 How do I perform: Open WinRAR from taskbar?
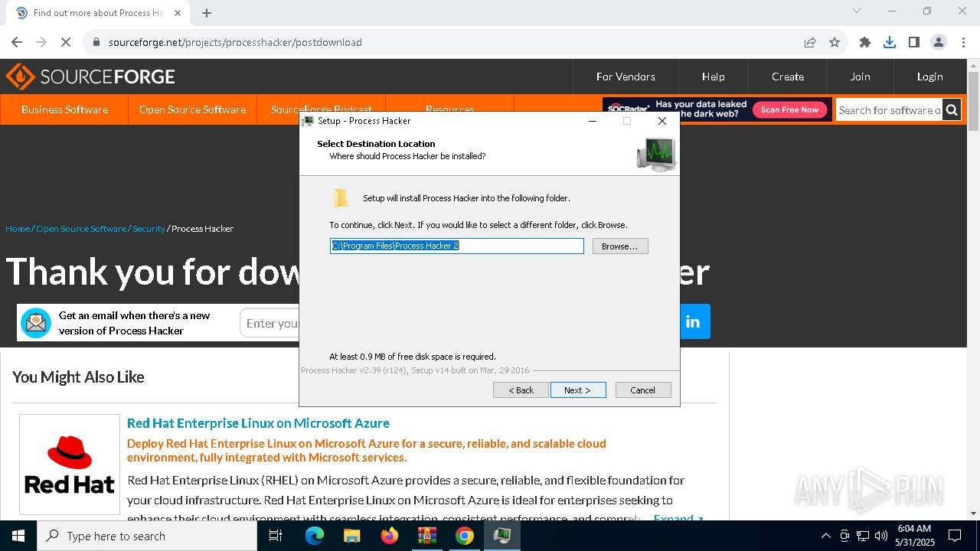pyautogui.click(x=426, y=536)
